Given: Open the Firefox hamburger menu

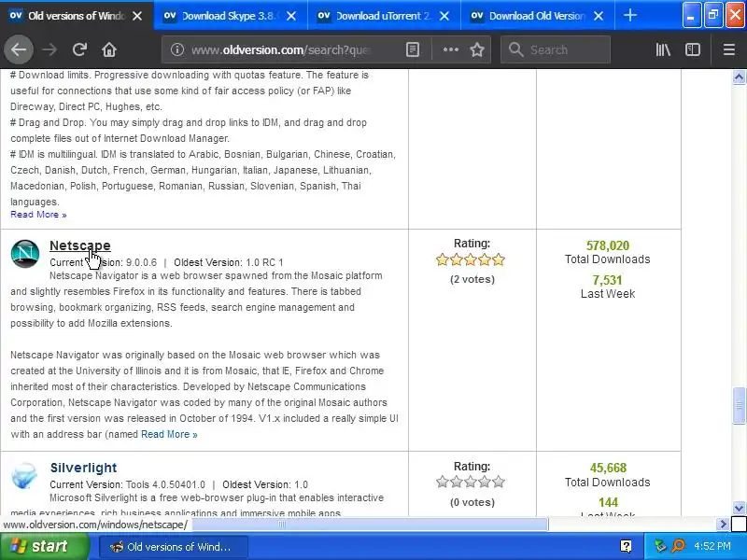Looking at the screenshot, I should tap(729, 49).
